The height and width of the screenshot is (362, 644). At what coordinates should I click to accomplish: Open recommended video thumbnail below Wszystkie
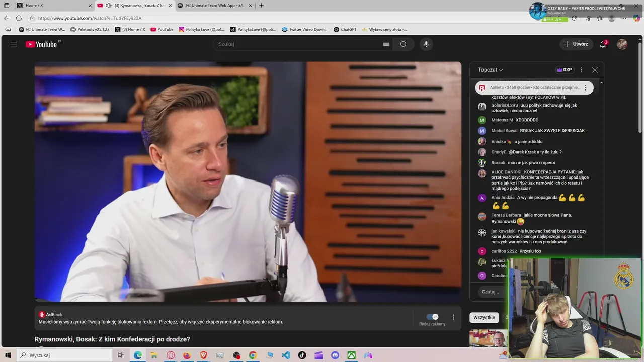coord(489,338)
